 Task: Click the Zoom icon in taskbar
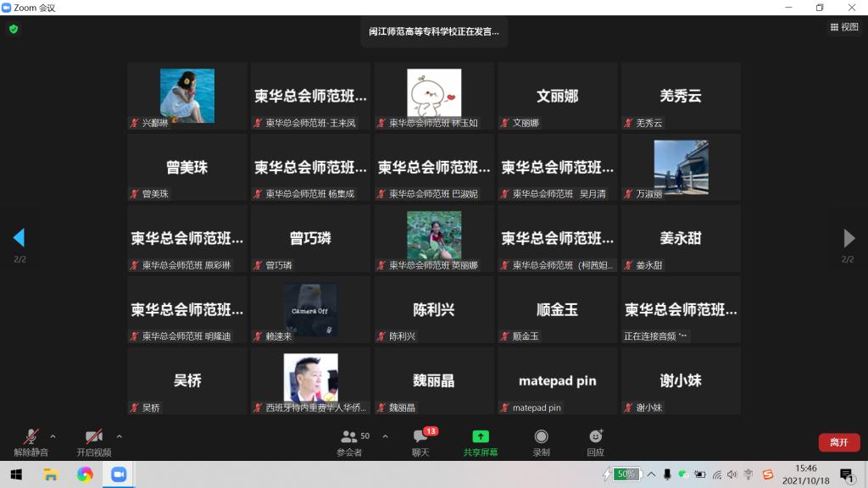point(118,474)
